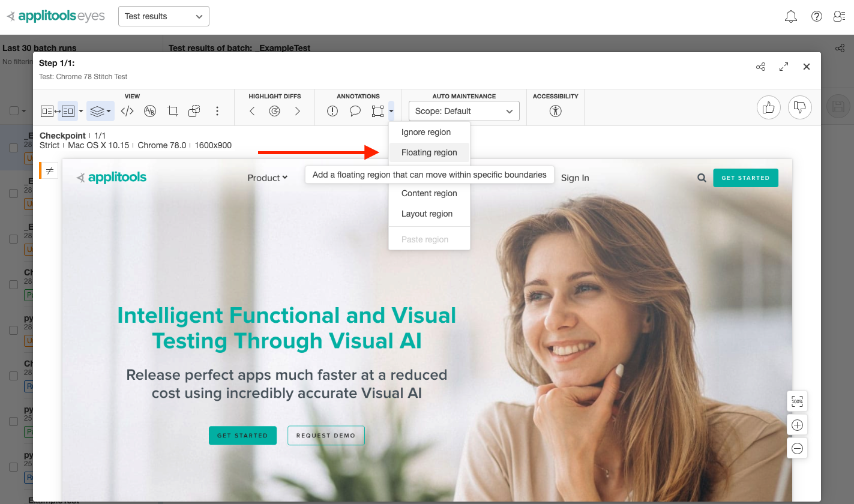
Task: Expand step viewer to full screen
Action: tap(784, 67)
